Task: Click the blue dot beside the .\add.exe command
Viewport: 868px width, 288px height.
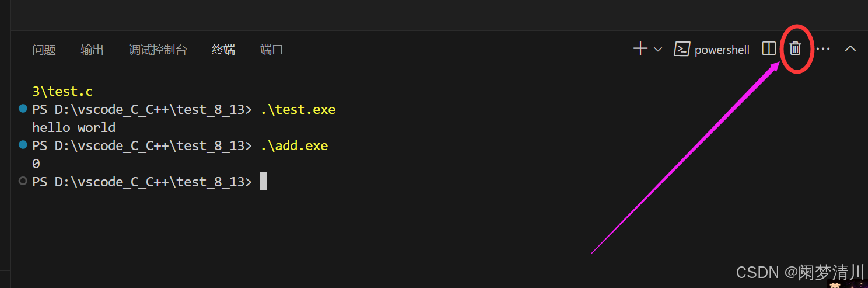Action: pos(23,144)
